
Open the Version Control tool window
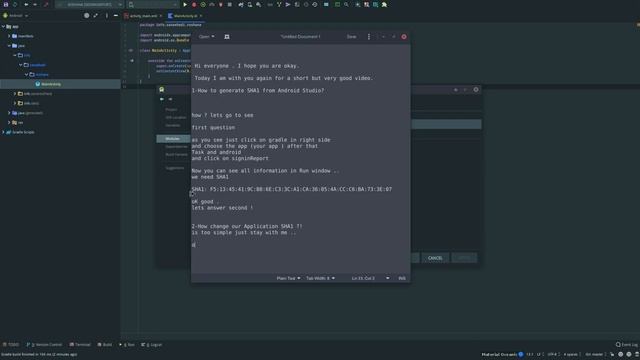[44, 345]
